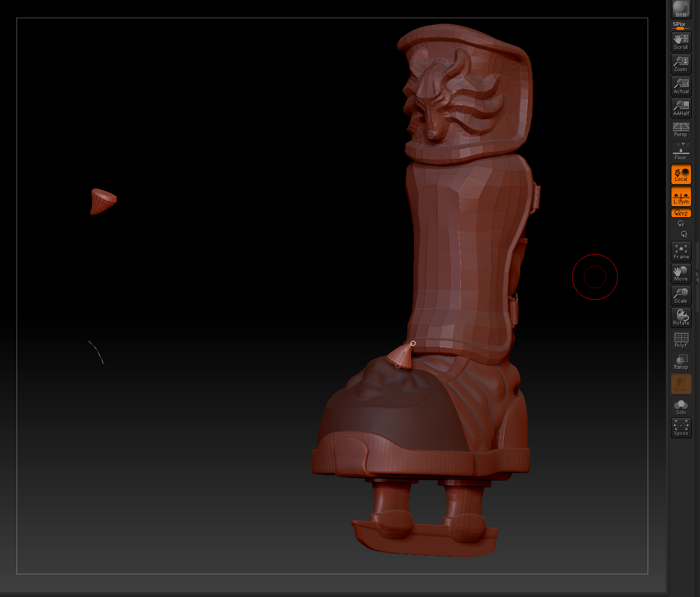Set canvas to Actual size
This screenshot has width=700, height=597.
(x=681, y=86)
